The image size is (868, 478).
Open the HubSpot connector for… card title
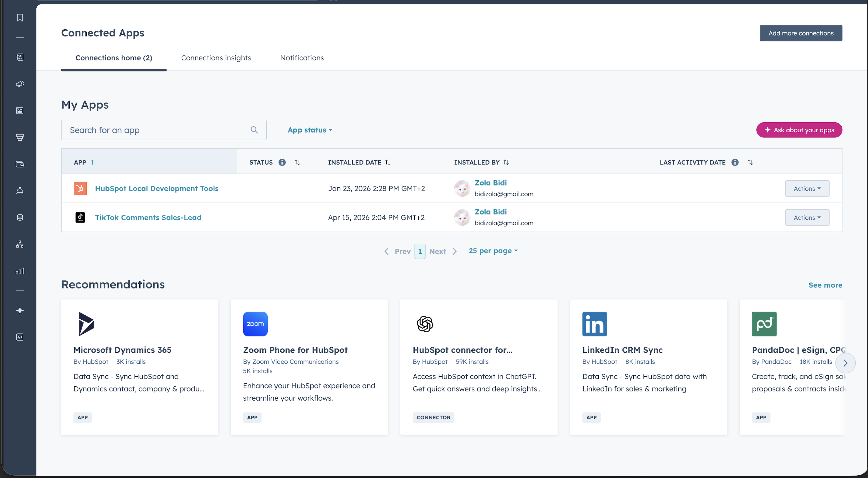point(462,350)
